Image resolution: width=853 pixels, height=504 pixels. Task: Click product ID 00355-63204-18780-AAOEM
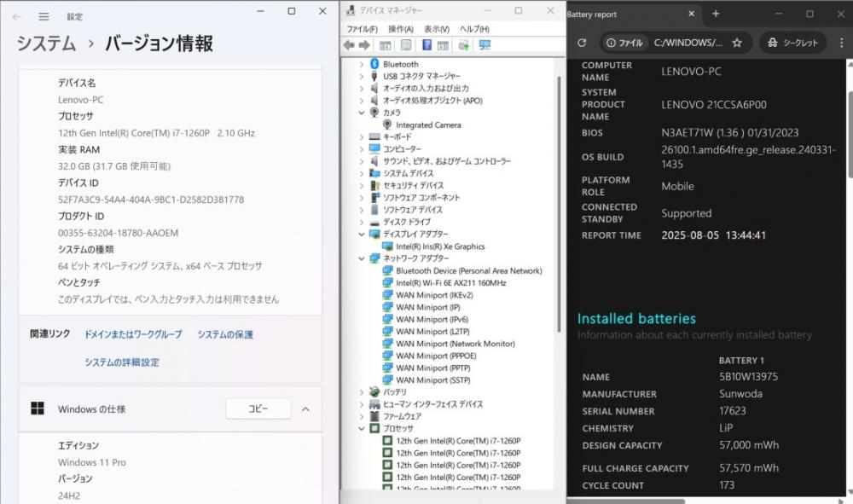point(118,233)
